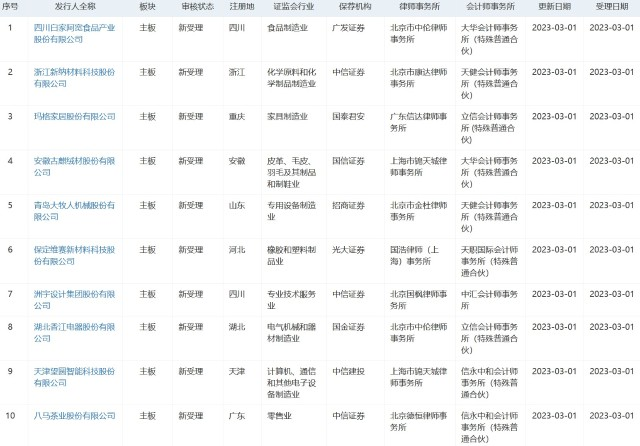The width and height of the screenshot is (640, 446).
Task: Select 北京市中伦律师事务所 in row 1
Action: (419, 33)
